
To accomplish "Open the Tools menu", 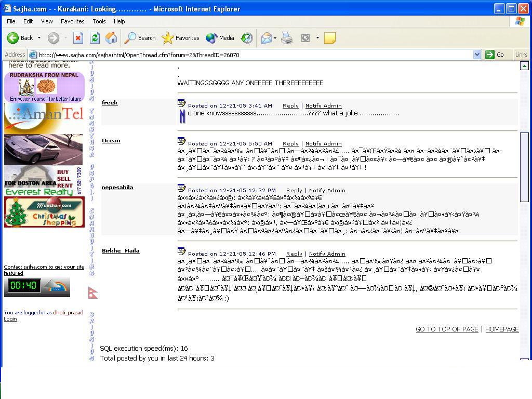I will click(99, 21).
